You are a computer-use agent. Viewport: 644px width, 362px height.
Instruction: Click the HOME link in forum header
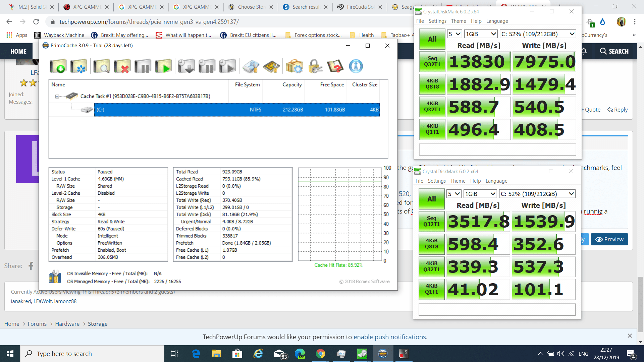[x=18, y=51]
